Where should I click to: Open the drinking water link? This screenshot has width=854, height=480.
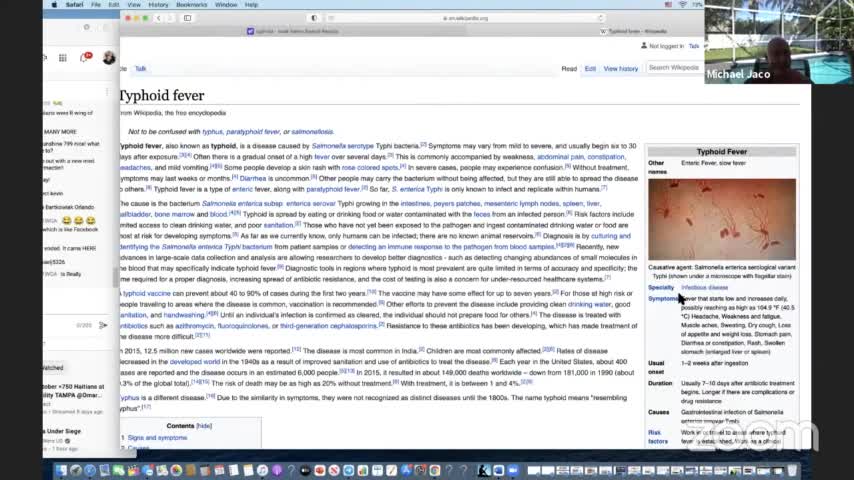click(x=589, y=304)
